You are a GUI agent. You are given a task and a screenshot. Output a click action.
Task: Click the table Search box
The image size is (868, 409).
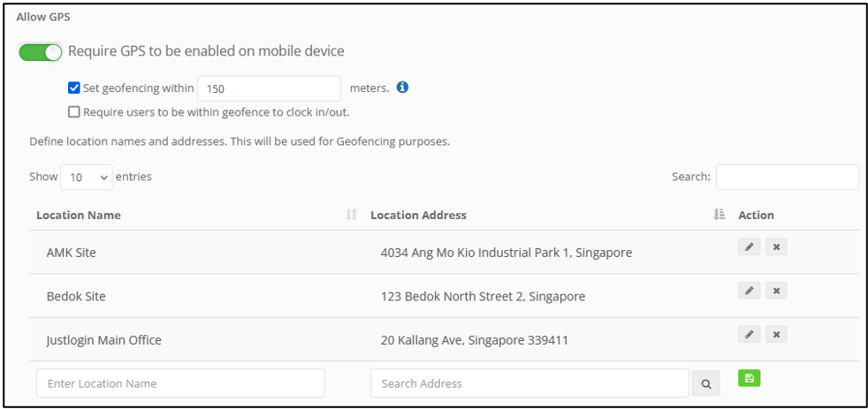788,177
